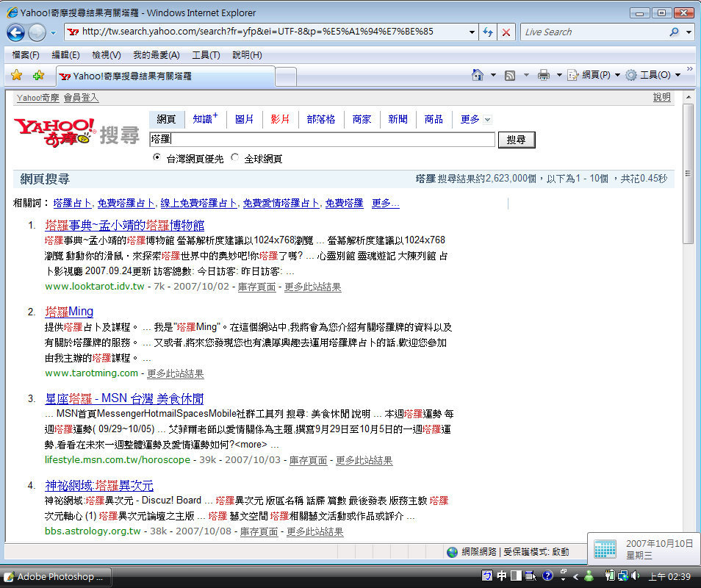The height and width of the screenshot is (588, 701).
Task: Open a new blank tab
Action: pyautogui.click(x=286, y=77)
